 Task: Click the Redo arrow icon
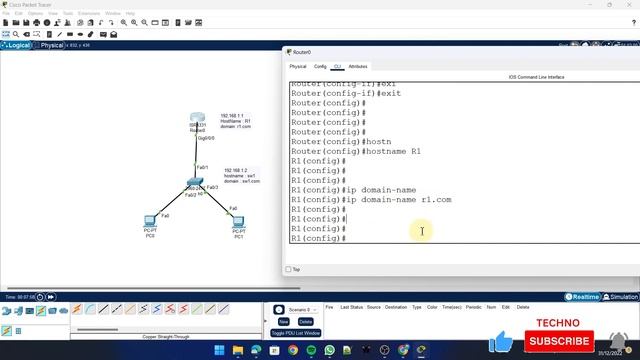(111, 23)
